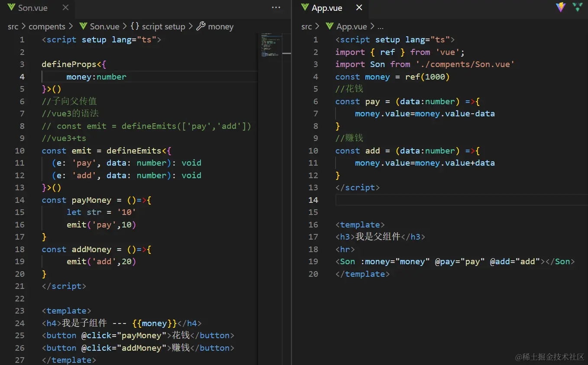Click the h4 line '我是子组件 --- {{money}}'

pos(122,323)
